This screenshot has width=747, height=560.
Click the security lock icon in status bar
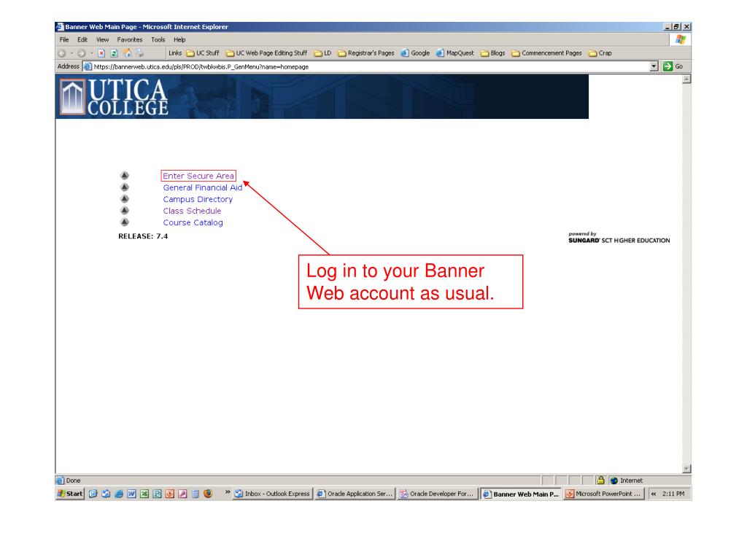(x=601, y=481)
